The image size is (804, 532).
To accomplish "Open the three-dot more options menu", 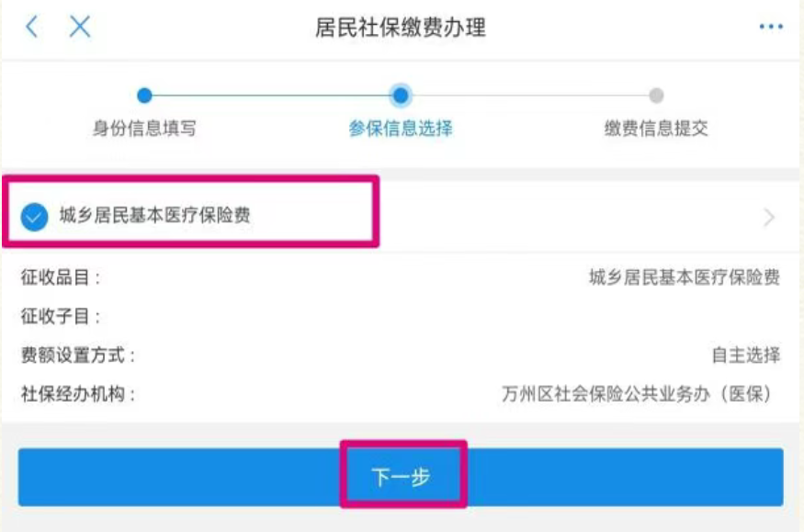I will tap(770, 28).
